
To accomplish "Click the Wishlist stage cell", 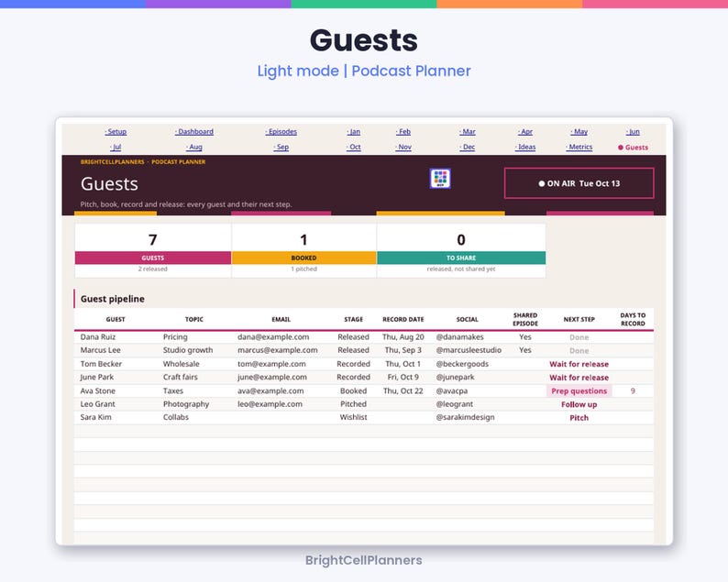I will tap(353, 417).
